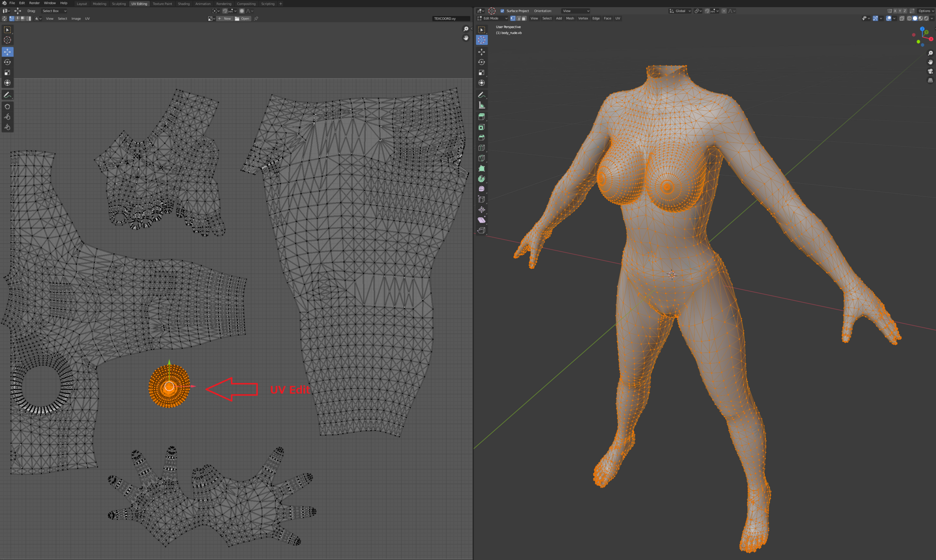This screenshot has width=936, height=560.
Task: Toggle snapping in 3D viewport header
Action: [x=707, y=11]
